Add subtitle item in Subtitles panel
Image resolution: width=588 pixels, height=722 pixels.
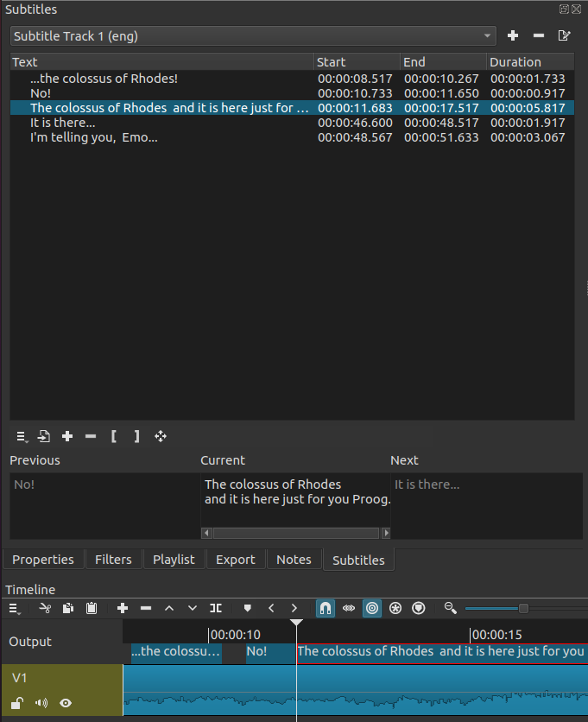click(x=67, y=436)
